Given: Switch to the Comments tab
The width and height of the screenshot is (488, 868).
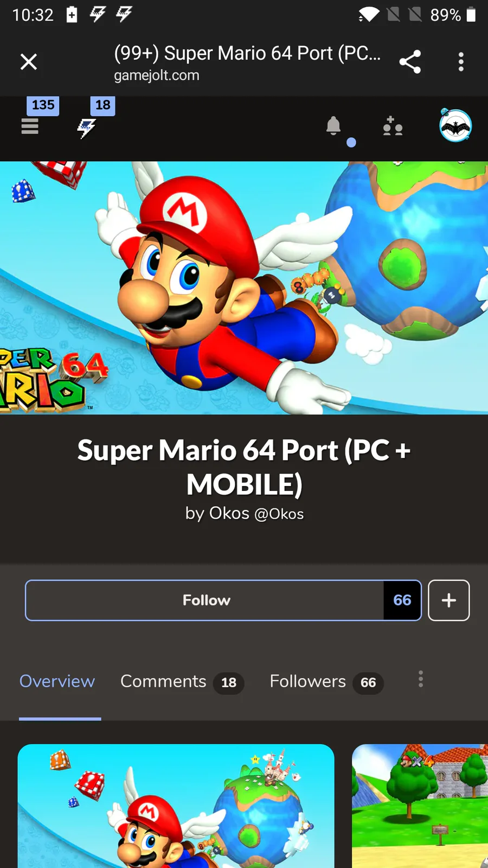Looking at the screenshot, I should coord(182,682).
